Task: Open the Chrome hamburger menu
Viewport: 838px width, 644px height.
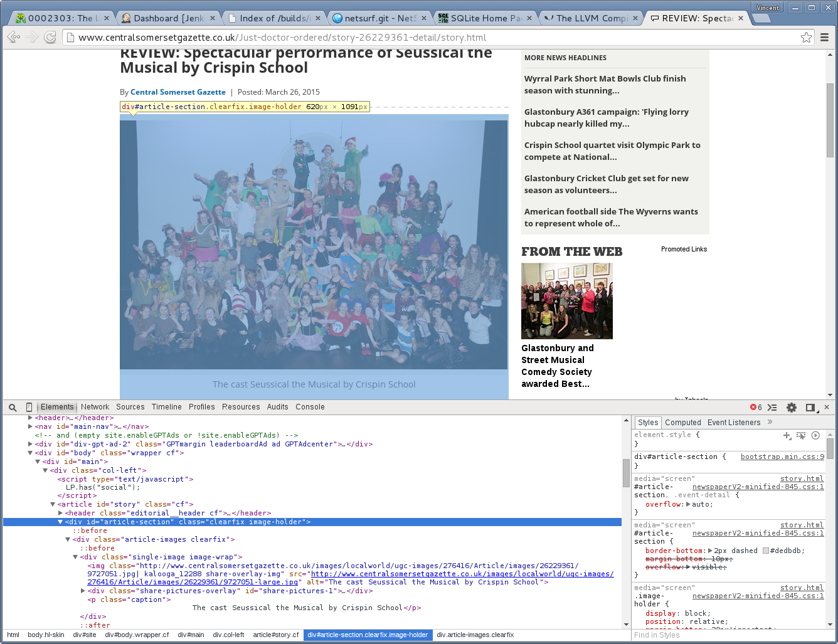Action: [x=825, y=38]
